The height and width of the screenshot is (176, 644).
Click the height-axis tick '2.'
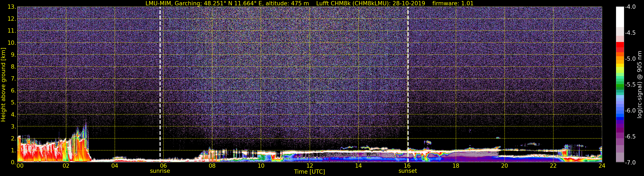click(13, 138)
